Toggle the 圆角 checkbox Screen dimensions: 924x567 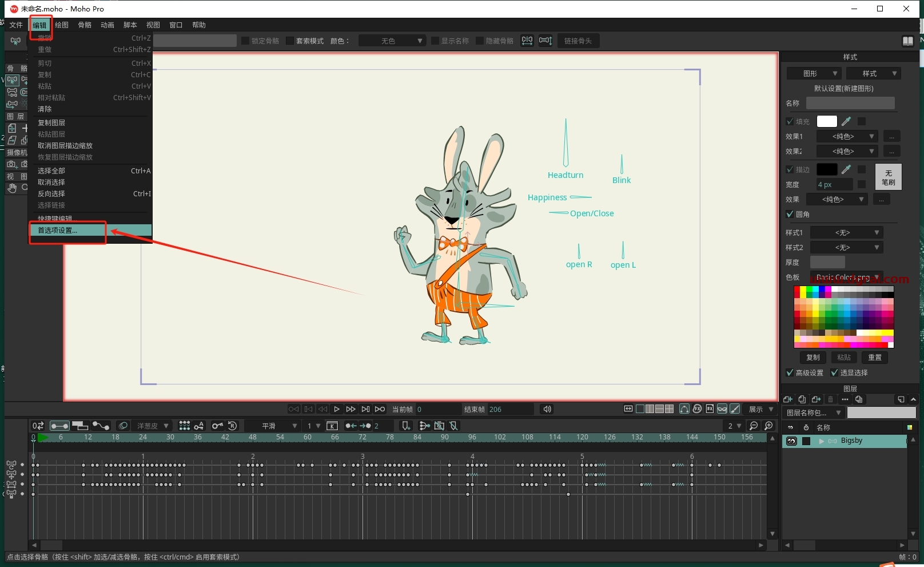(x=790, y=214)
